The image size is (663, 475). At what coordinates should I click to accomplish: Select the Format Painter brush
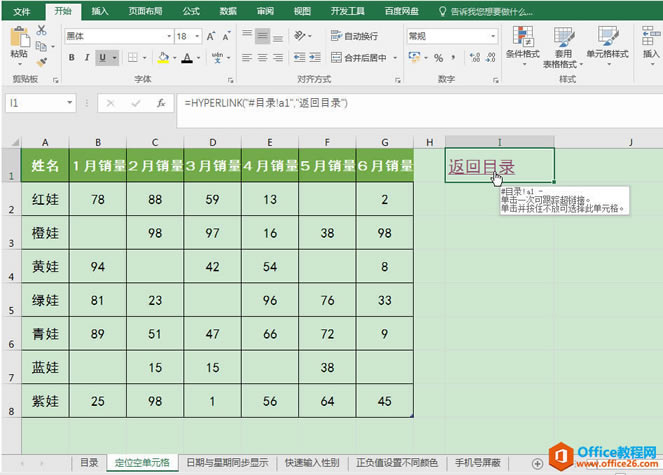(x=41, y=63)
